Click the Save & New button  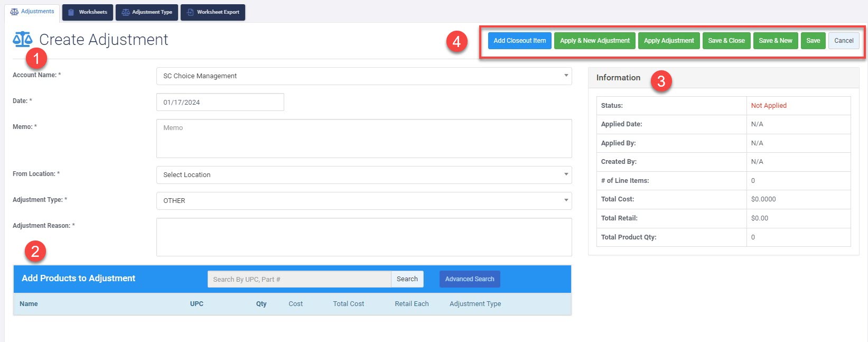pos(775,41)
